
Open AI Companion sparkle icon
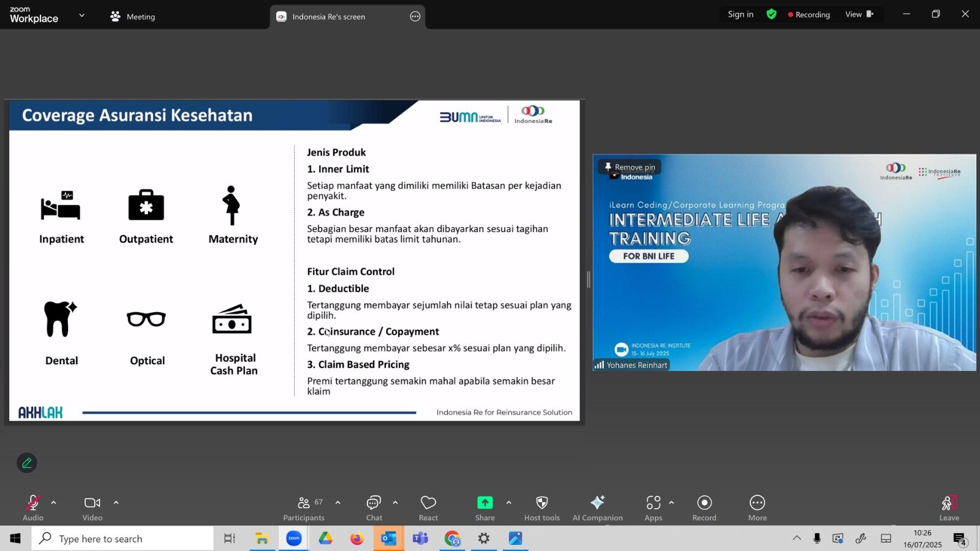coord(598,503)
